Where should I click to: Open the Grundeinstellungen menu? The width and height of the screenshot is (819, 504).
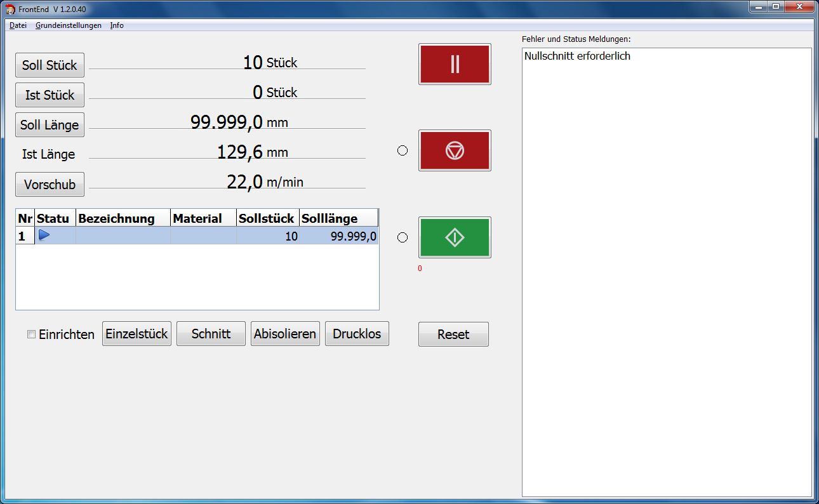[x=69, y=25]
